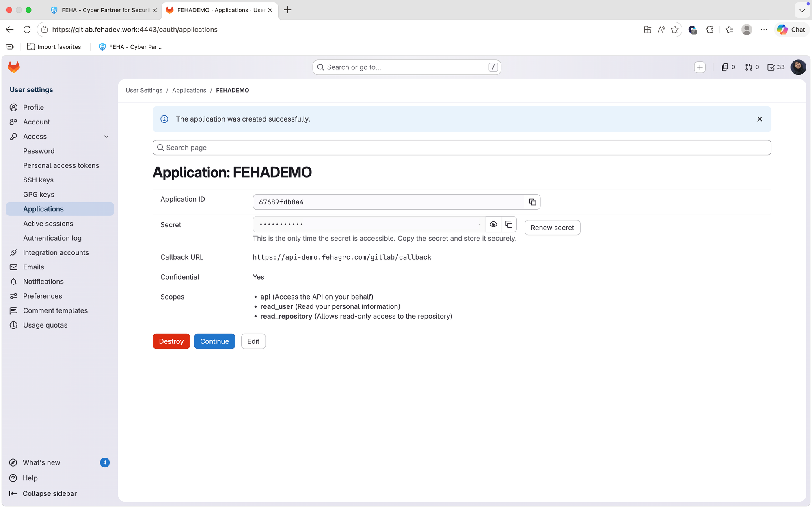The height and width of the screenshot is (508, 812).
Task: Collapse the Access section chevron
Action: [x=106, y=137]
